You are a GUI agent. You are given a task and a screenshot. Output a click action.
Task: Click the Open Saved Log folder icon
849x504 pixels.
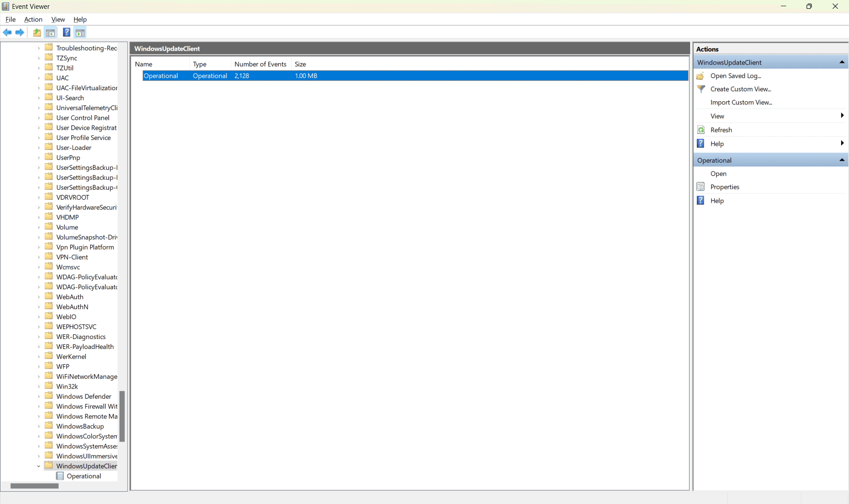coord(701,76)
